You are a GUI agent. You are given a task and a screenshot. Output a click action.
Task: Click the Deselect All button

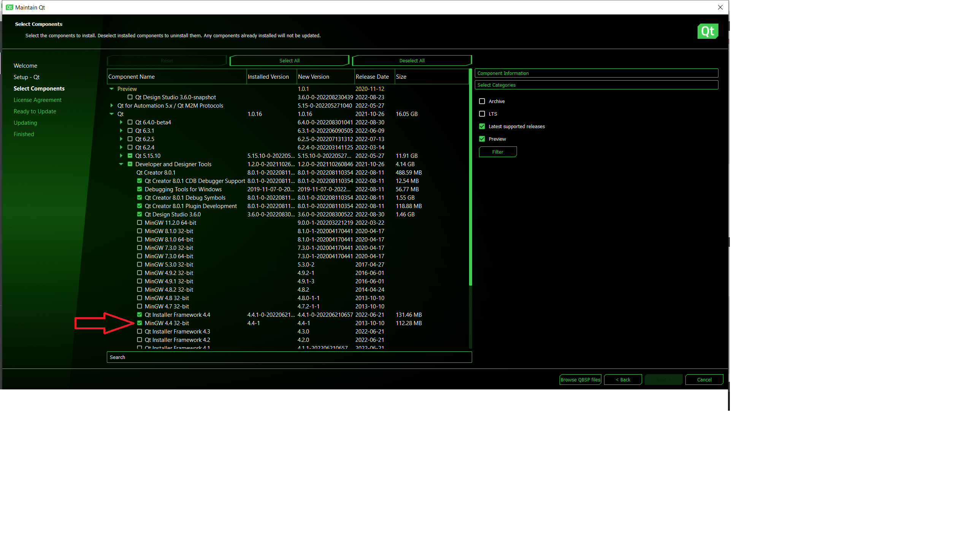point(412,60)
